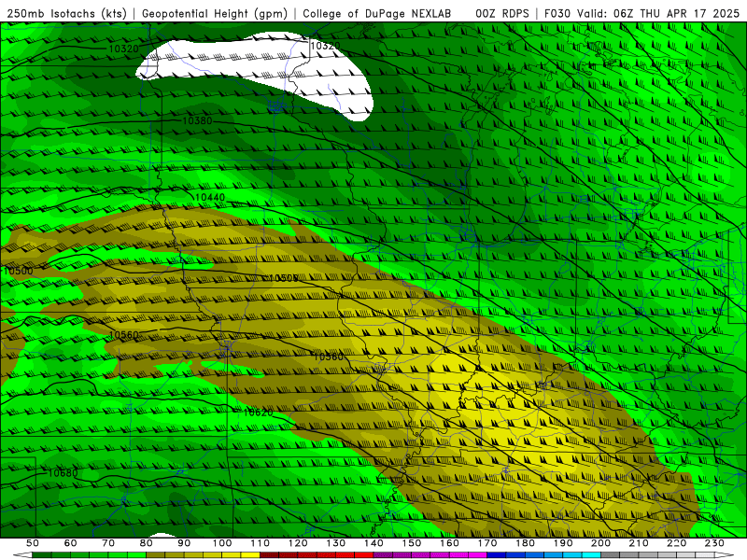747x560 pixels.
Task: Click the 120 knot legend label
Action: tap(298, 543)
